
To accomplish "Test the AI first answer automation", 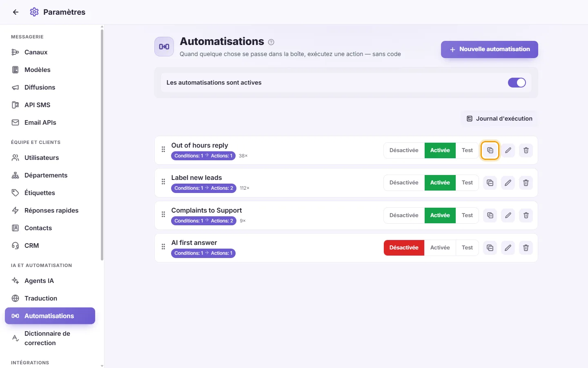I will [x=467, y=248].
